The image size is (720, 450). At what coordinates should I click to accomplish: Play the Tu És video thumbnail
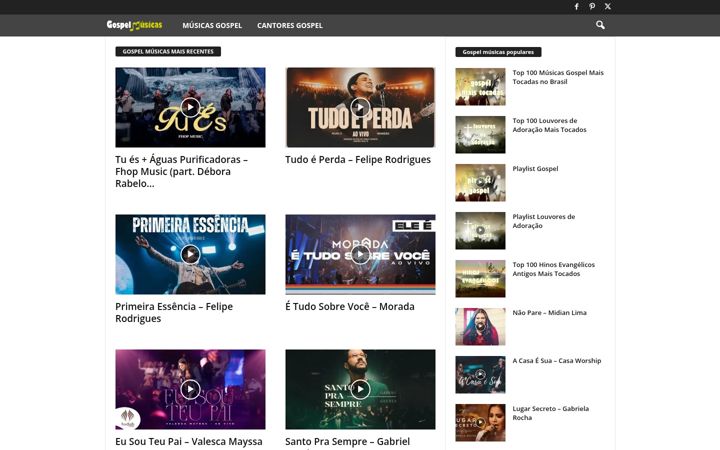coord(190,107)
